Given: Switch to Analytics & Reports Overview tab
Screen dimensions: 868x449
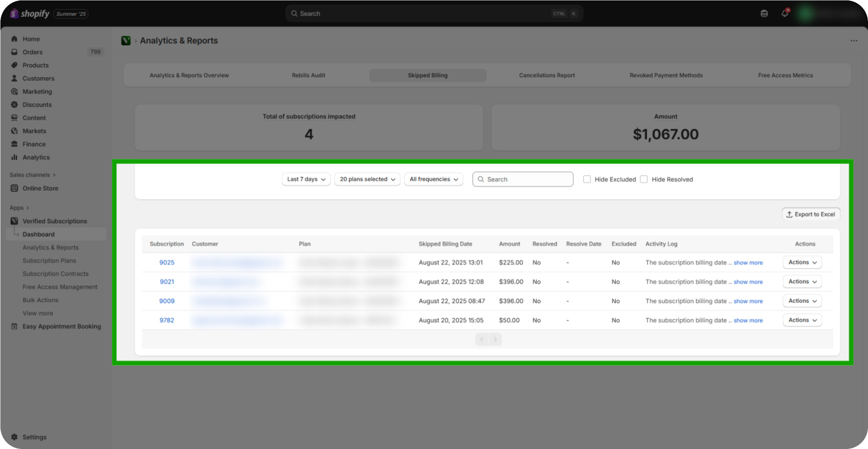Looking at the screenshot, I should (189, 75).
